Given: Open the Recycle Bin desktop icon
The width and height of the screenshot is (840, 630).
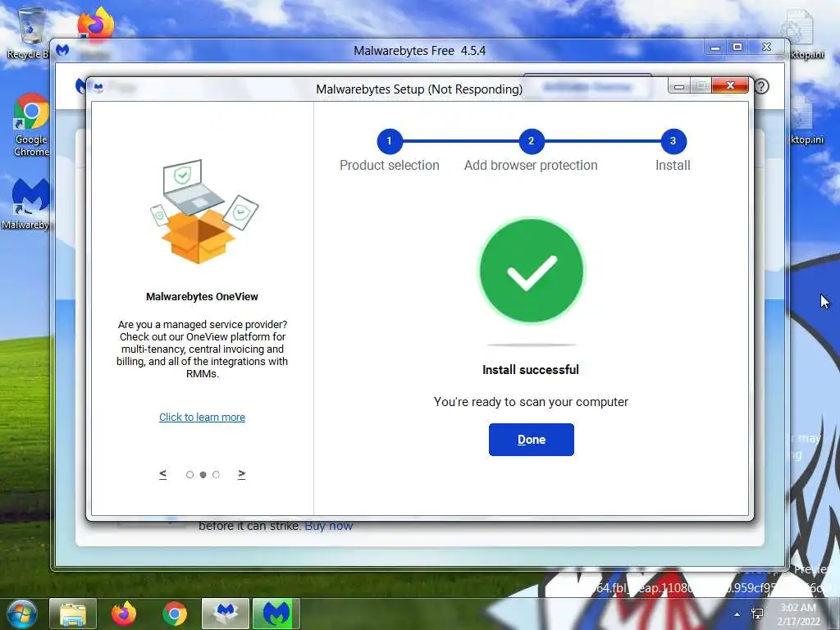Looking at the screenshot, I should point(30,32).
